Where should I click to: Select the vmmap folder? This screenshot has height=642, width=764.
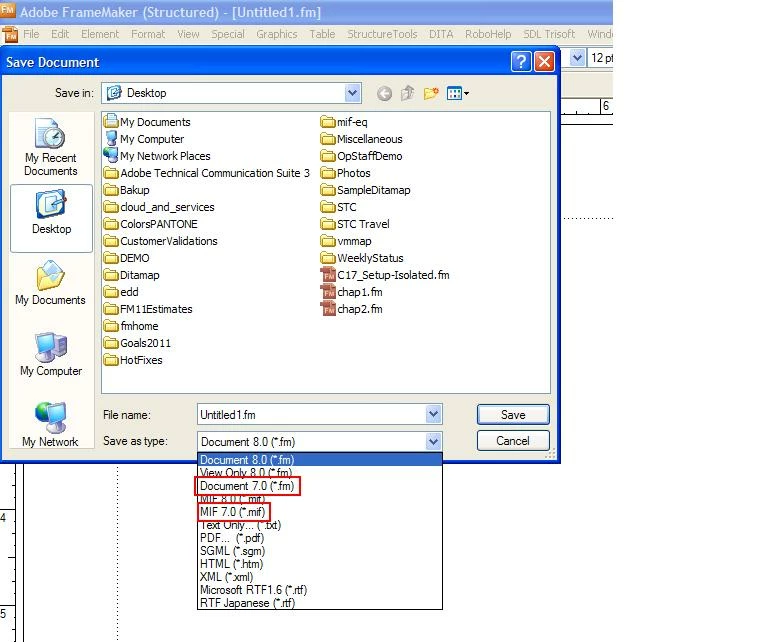click(346, 241)
